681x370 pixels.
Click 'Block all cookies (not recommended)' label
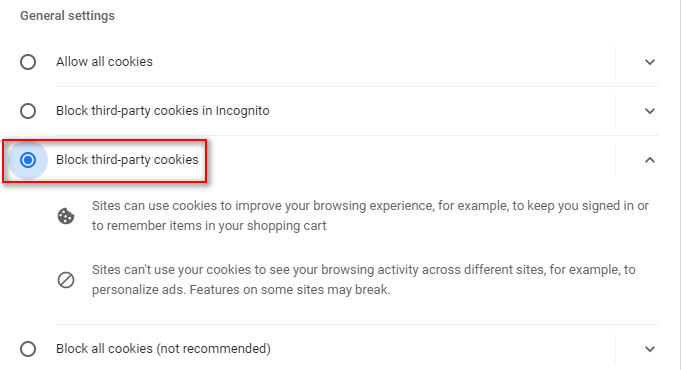point(163,349)
